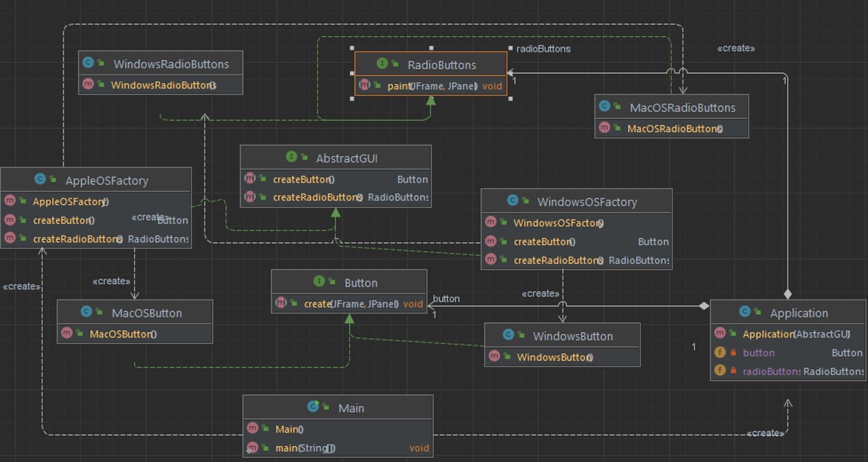Select the MacOSButton class header
Screen dimensions: 868x462
click(x=147, y=313)
